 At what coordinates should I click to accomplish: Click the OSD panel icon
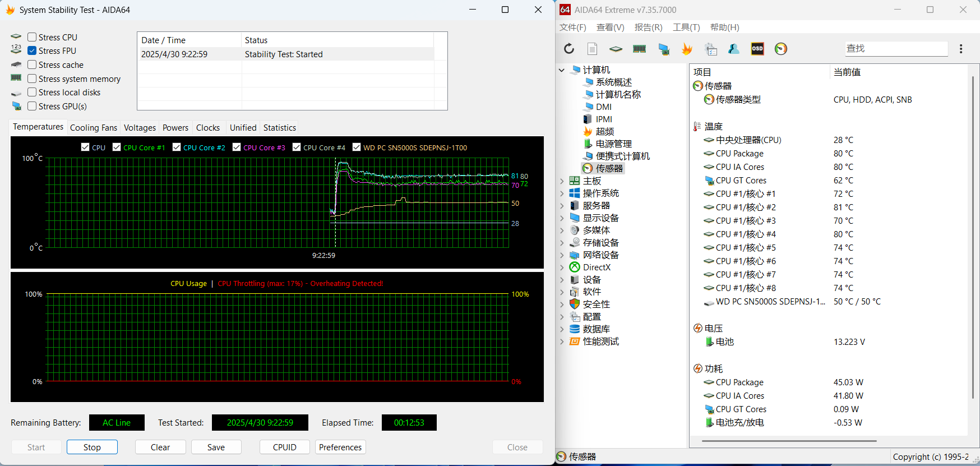(757, 49)
